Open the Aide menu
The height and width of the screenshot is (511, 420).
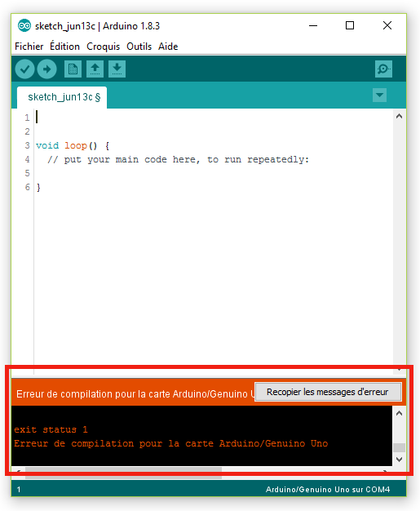[168, 47]
